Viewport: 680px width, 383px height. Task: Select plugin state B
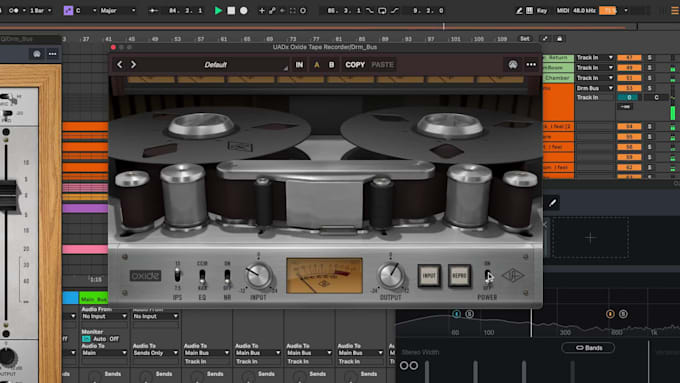(331, 65)
